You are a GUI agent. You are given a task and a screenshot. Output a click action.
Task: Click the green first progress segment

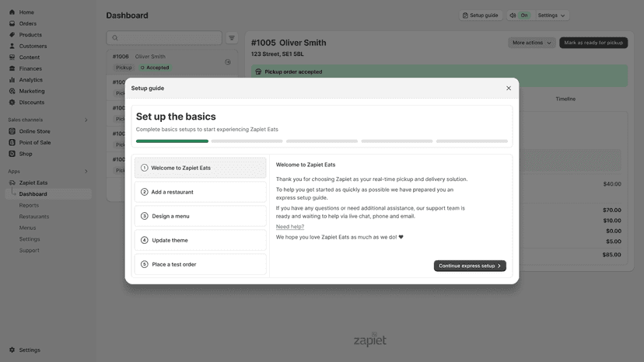point(172,141)
